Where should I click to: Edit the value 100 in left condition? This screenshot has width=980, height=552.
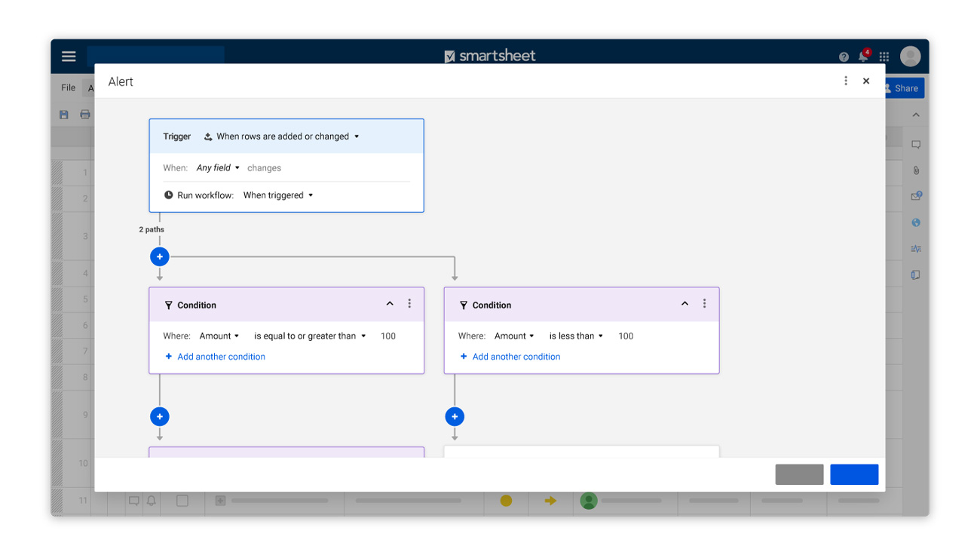click(388, 336)
